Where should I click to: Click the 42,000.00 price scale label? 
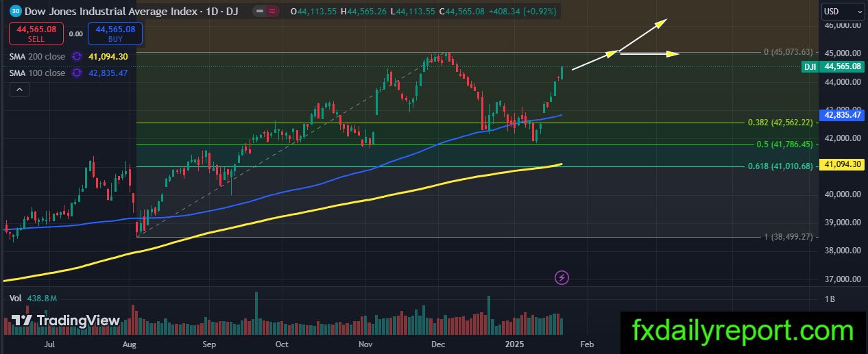(843, 138)
